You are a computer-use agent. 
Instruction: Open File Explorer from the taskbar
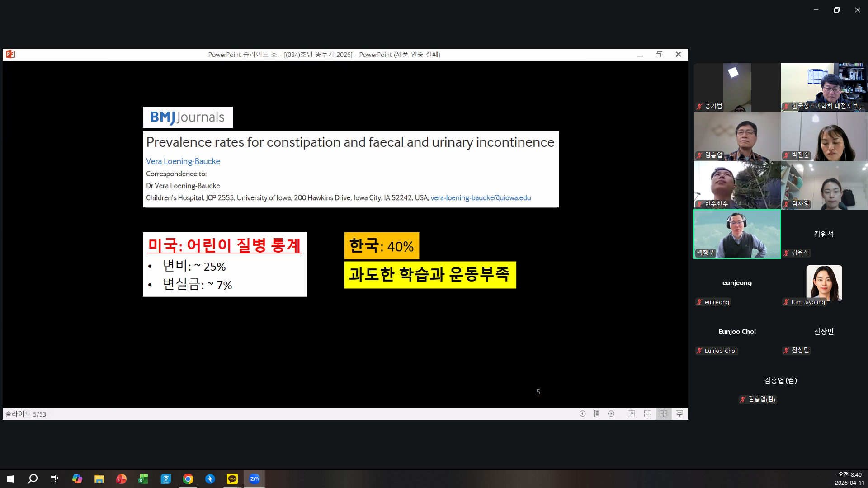99,479
